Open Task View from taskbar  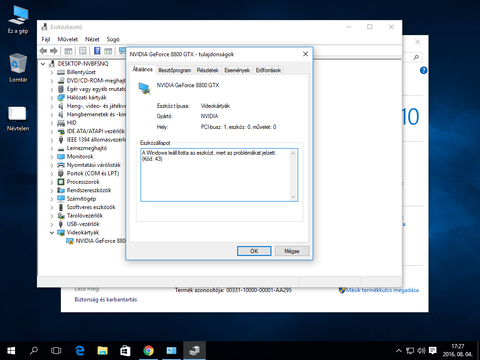[x=56, y=351]
